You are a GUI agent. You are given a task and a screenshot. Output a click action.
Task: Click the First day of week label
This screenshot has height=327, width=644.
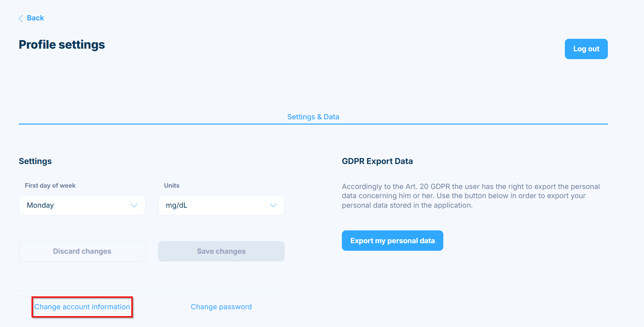click(x=50, y=186)
